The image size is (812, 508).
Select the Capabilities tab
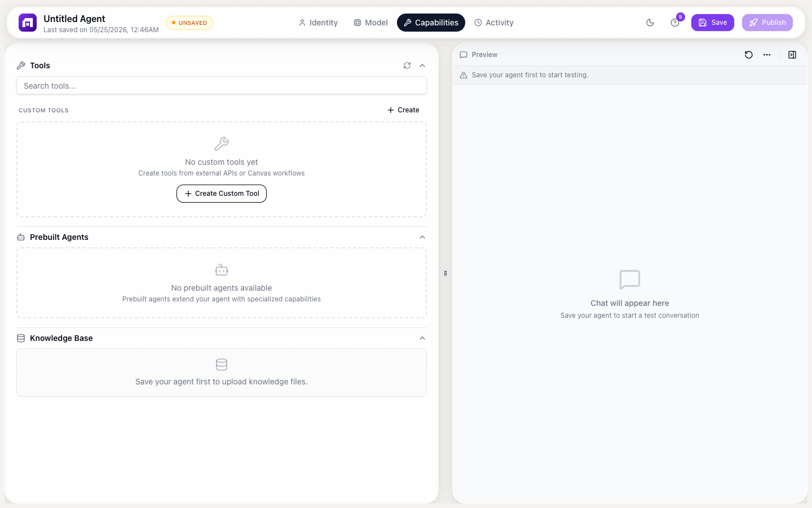point(431,23)
